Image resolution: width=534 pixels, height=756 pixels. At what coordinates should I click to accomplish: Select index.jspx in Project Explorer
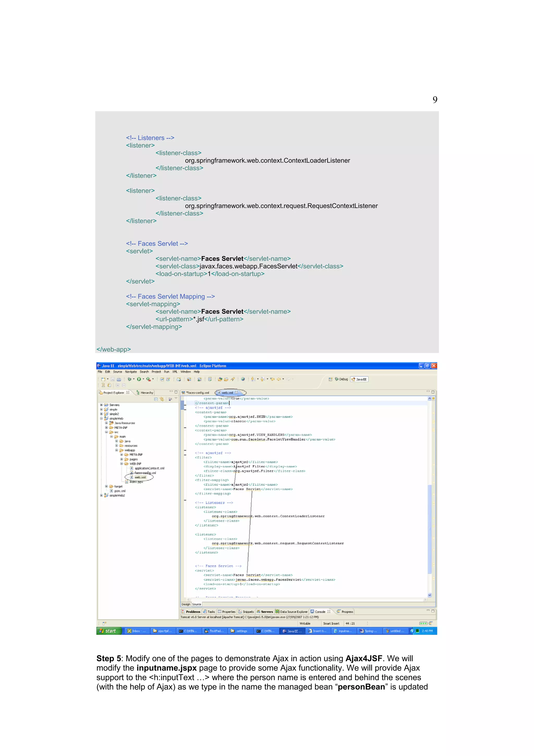pos(134,482)
